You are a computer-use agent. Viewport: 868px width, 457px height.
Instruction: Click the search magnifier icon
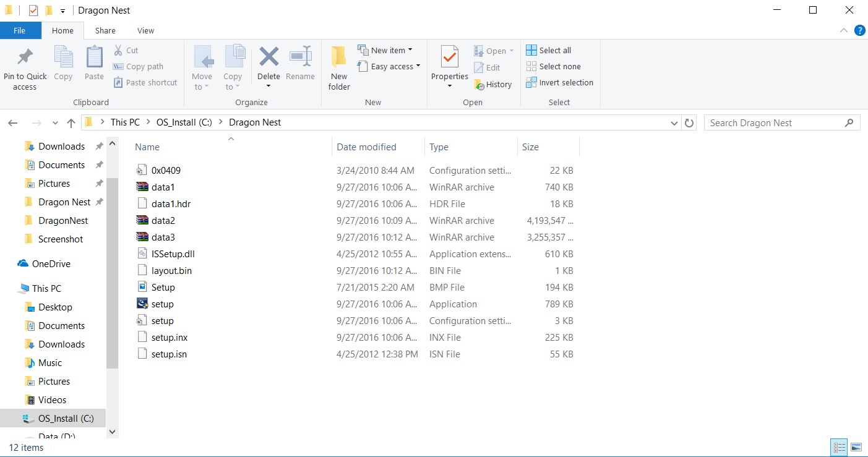click(849, 122)
